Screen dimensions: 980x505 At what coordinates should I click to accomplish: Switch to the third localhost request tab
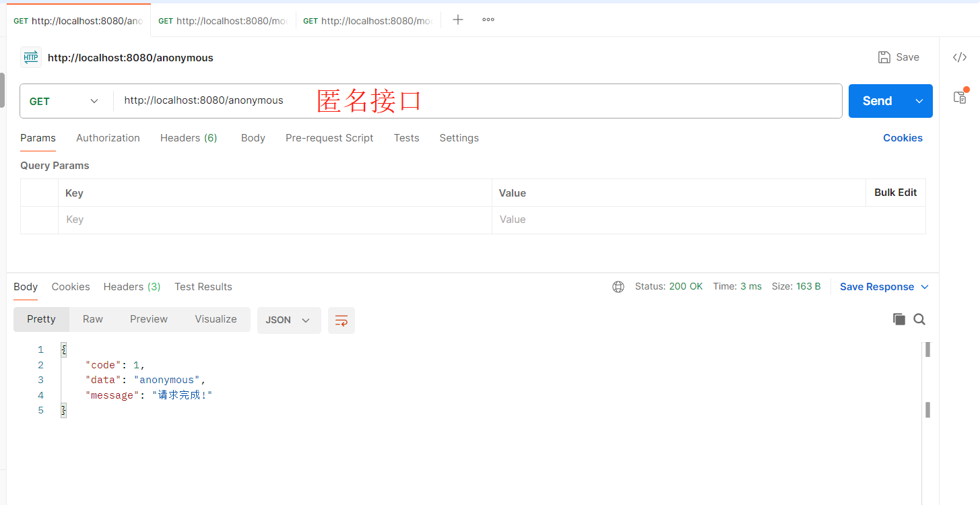coord(368,21)
